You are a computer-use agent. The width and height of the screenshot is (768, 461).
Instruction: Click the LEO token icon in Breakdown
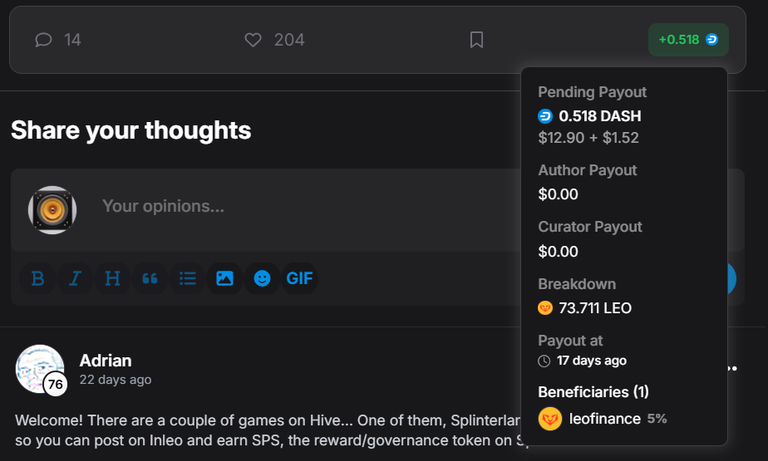pos(545,308)
